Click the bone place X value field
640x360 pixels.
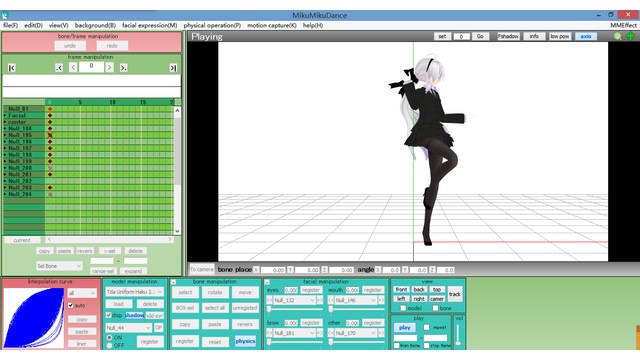(x=272, y=270)
